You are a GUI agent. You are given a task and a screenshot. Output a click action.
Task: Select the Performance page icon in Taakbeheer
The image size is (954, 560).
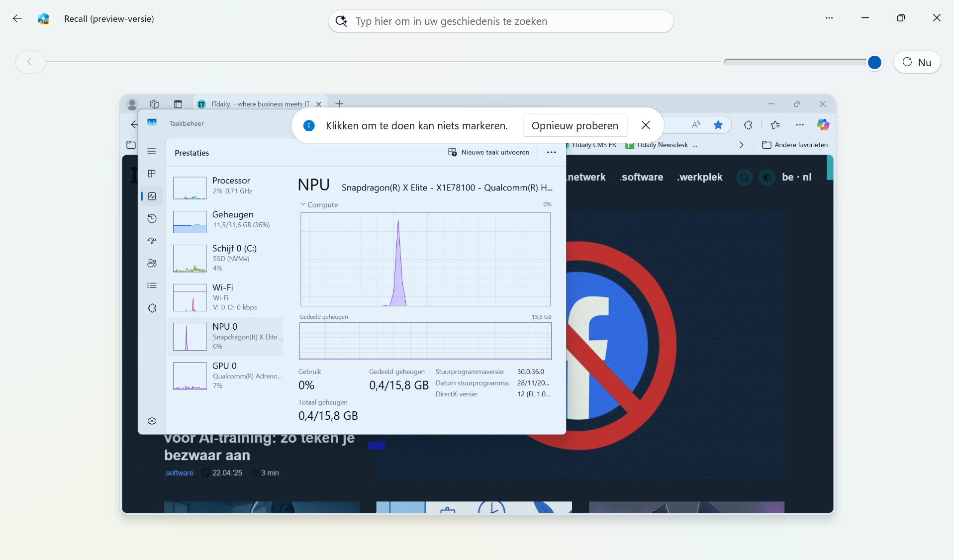[x=152, y=196]
